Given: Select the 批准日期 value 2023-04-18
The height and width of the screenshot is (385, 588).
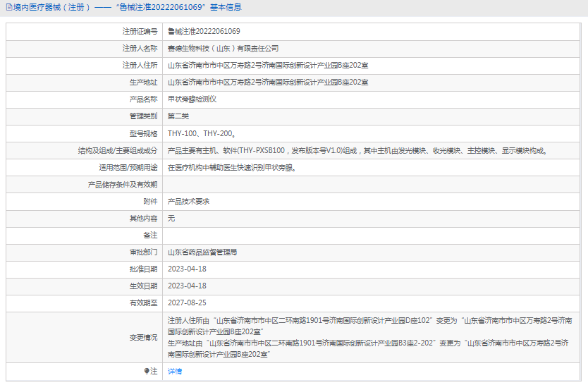Looking at the screenshot, I should [187, 269].
